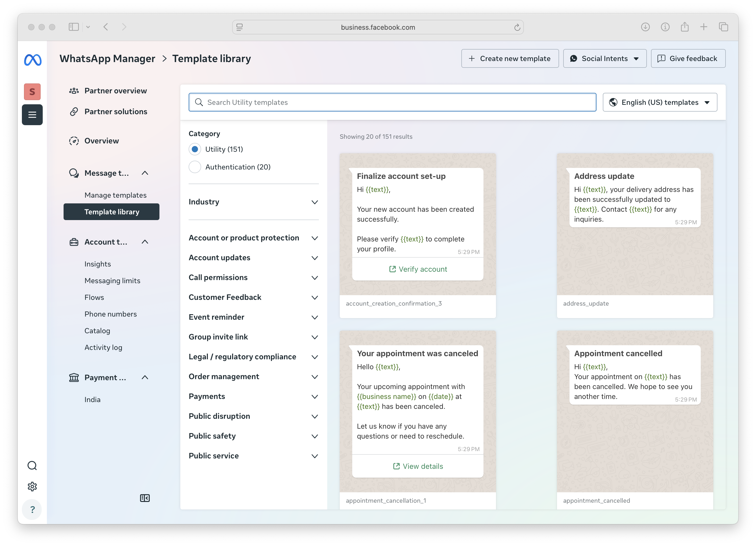Open English (US) templates language dropdown
Image resolution: width=756 pixels, height=546 pixels.
[660, 102]
